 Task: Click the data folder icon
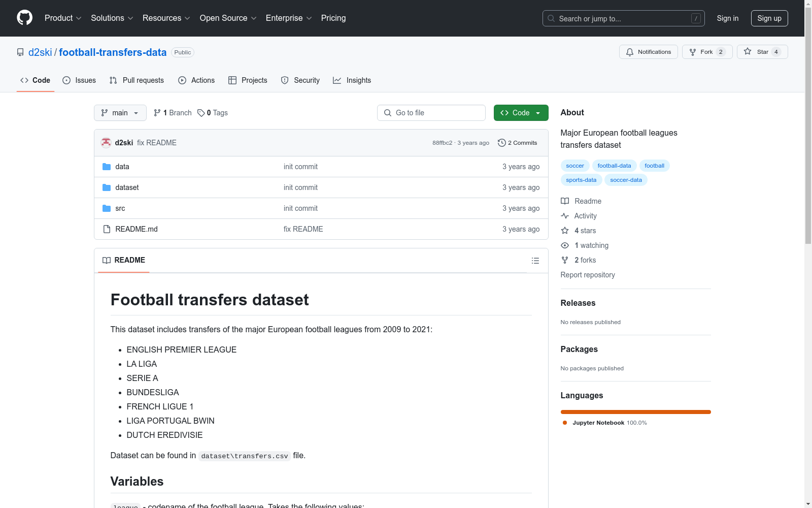107,167
